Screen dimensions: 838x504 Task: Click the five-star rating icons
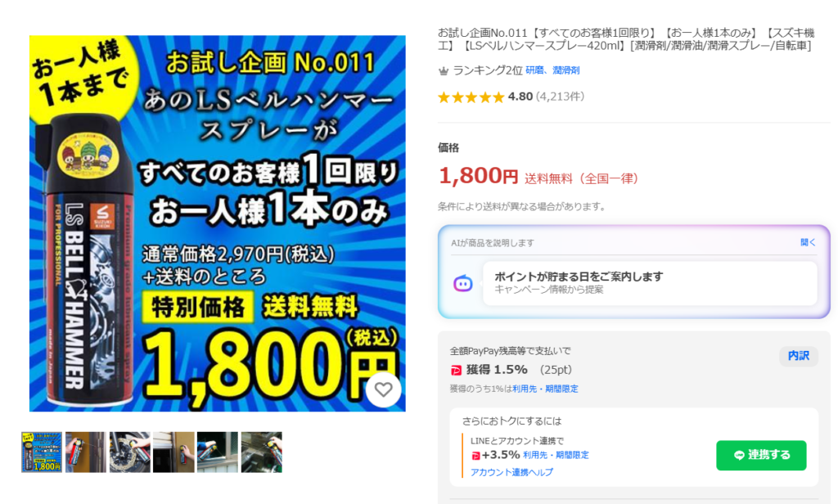[x=471, y=97]
